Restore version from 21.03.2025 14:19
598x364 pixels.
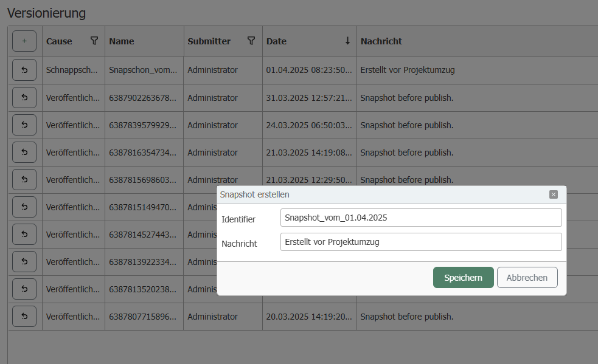(24, 153)
